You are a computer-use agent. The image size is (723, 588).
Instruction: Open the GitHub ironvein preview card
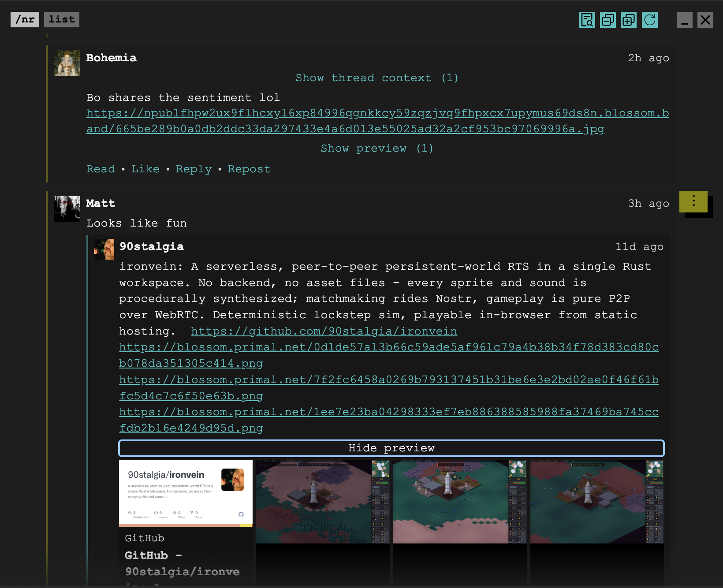(x=186, y=523)
